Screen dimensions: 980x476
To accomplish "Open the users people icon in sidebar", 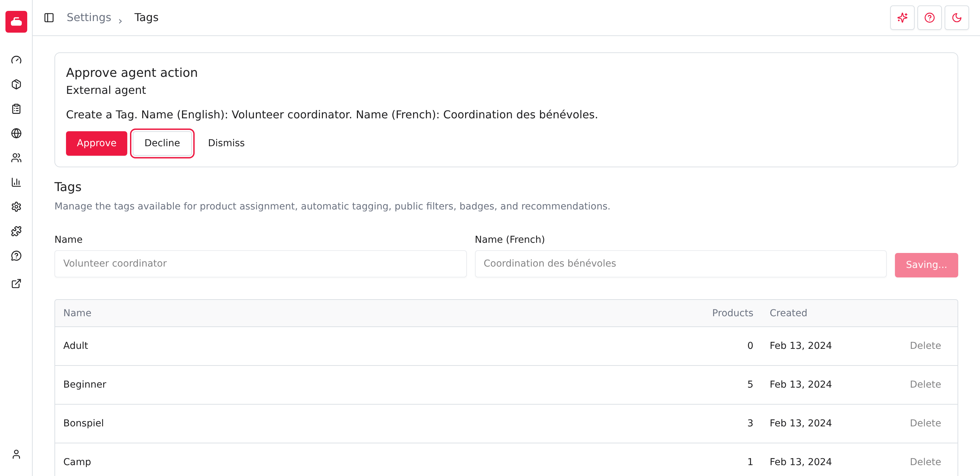I will (x=16, y=158).
